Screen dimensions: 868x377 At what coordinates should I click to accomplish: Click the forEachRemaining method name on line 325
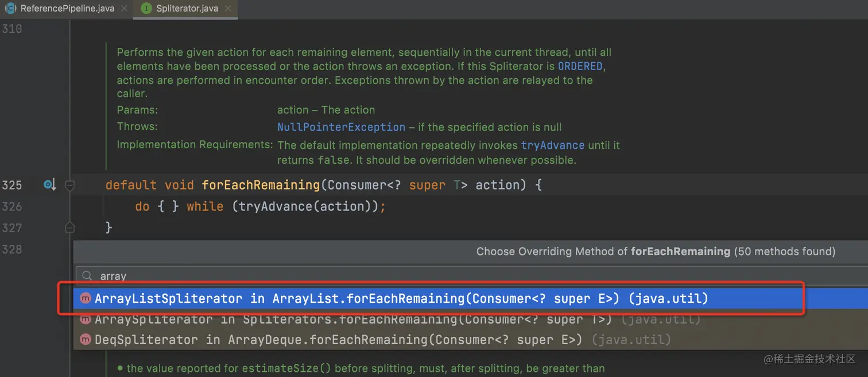pyautogui.click(x=261, y=185)
